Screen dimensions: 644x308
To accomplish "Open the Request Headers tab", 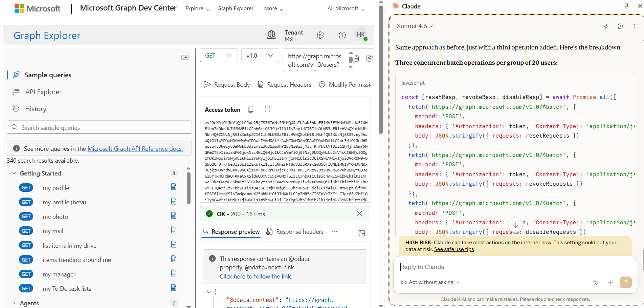I will 285,84.
